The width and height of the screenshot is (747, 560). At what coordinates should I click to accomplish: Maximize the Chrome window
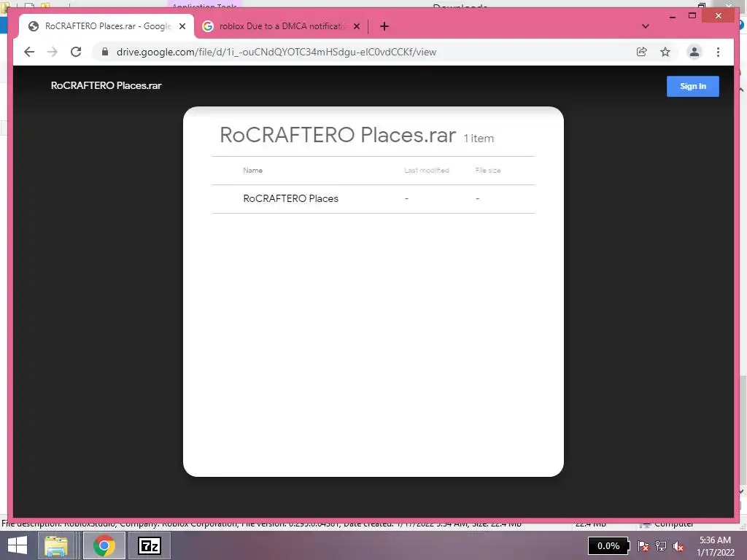coord(692,16)
